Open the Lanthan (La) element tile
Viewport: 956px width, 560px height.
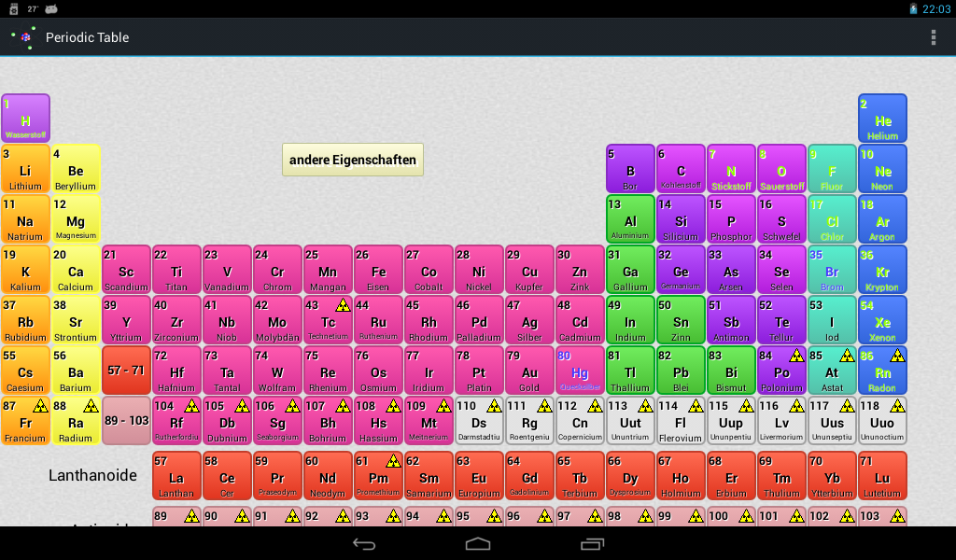[x=176, y=476]
